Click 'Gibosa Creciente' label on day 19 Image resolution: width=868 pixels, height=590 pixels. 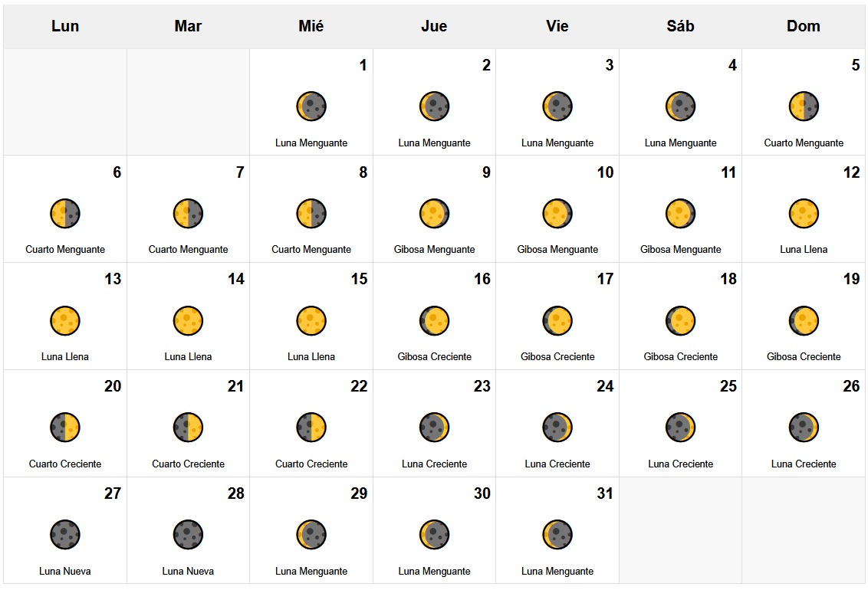pos(804,356)
